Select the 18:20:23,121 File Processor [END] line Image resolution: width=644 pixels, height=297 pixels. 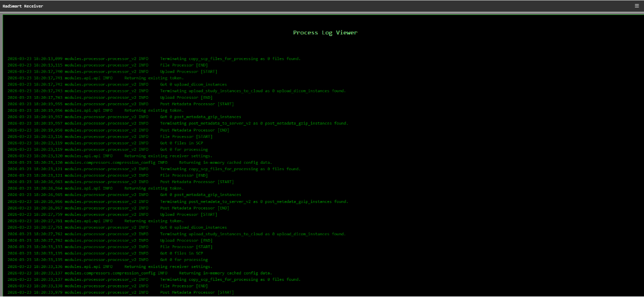[108, 175]
